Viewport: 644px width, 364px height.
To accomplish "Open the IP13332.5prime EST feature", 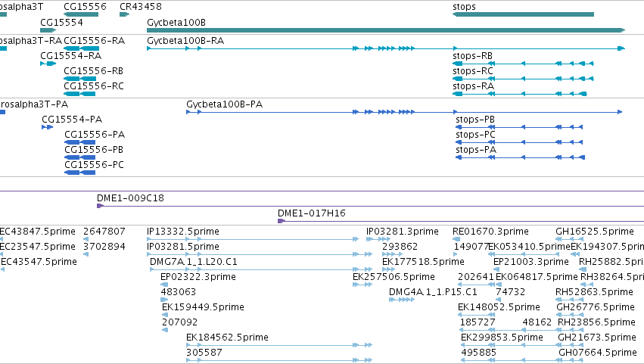I will [x=253, y=239].
